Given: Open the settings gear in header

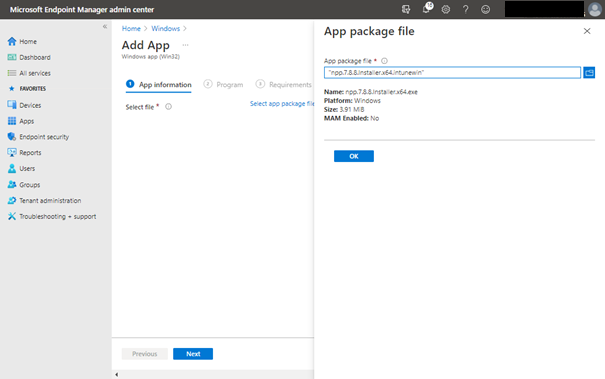Looking at the screenshot, I should coord(446,9).
